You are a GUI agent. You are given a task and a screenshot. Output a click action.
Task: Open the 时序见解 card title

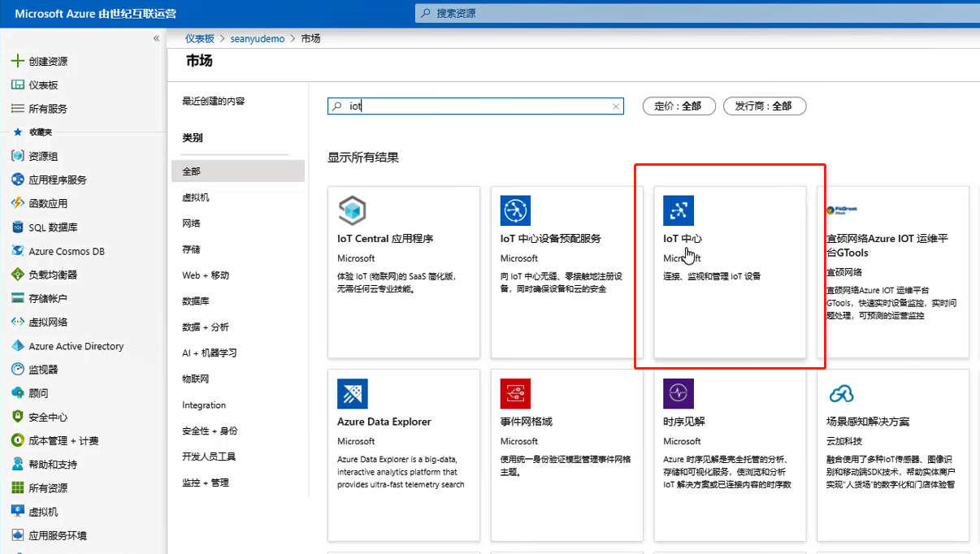click(x=684, y=422)
